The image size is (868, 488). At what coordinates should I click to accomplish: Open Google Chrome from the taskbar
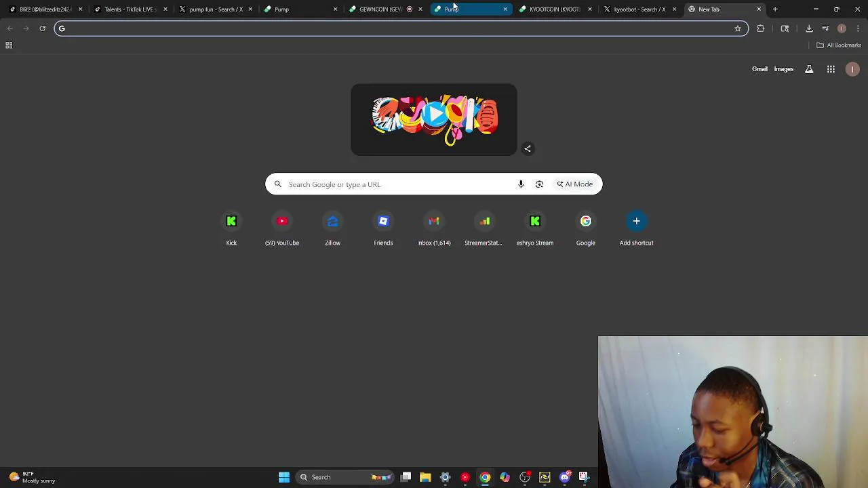[485, 477]
